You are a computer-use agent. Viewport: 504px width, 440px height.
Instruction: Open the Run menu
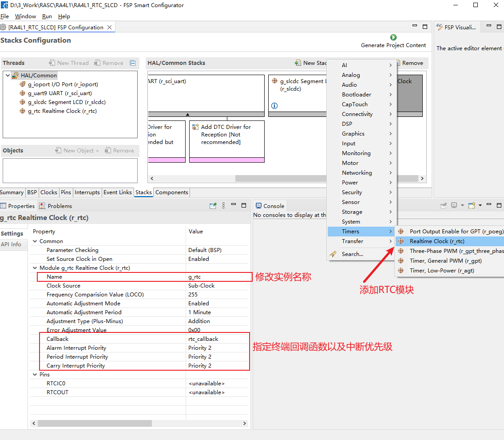point(47,16)
